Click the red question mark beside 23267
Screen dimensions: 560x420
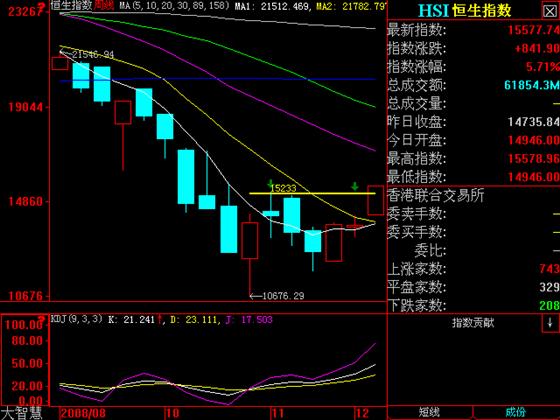(x=42, y=6)
